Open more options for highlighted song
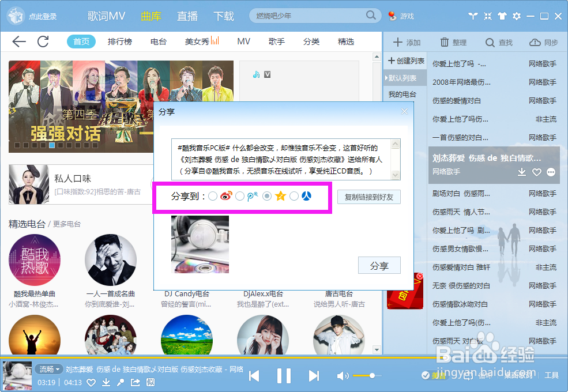This screenshot has width=568, height=392. point(551,172)
